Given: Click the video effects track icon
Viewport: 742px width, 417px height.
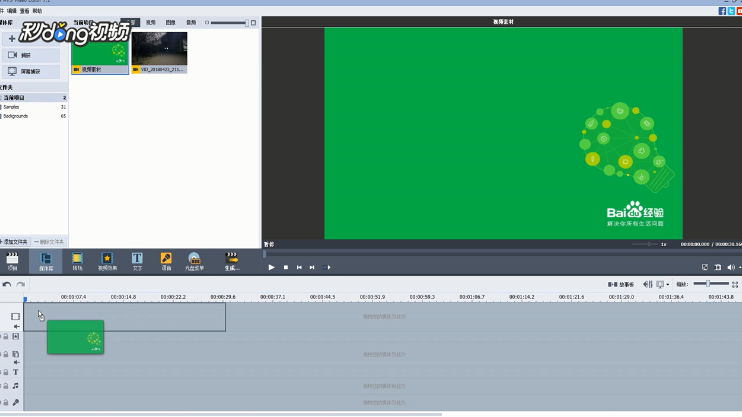Looking at the screenshot, I should [16, 337].
